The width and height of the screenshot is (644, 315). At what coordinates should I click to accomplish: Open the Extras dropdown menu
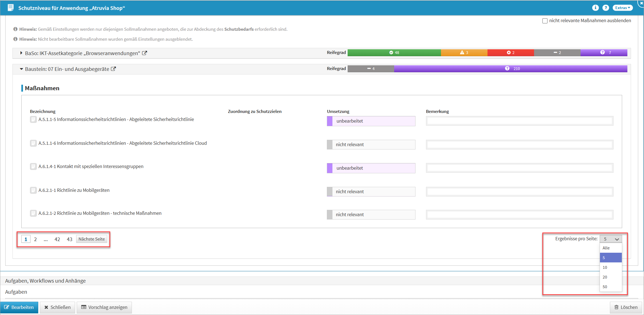(x=622, y=8)
